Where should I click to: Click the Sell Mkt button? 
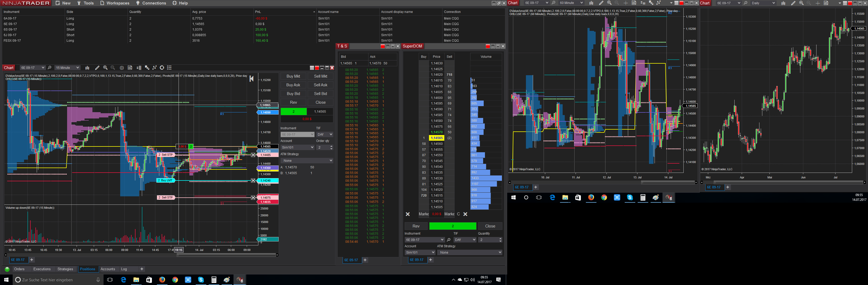point(320,76)
